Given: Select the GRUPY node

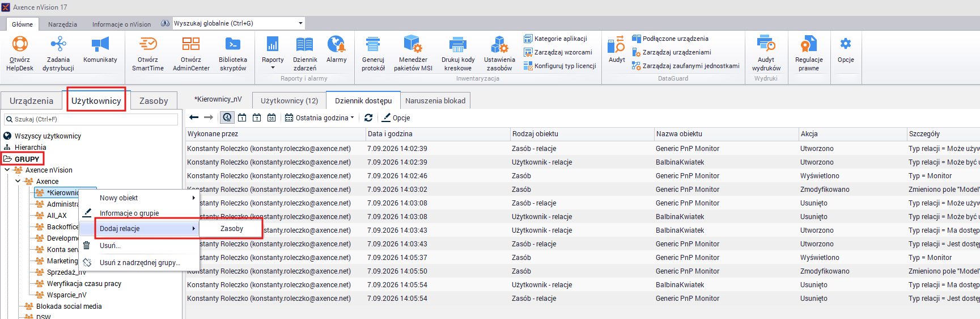Looking at the screenshot, I should click(23, 159).
